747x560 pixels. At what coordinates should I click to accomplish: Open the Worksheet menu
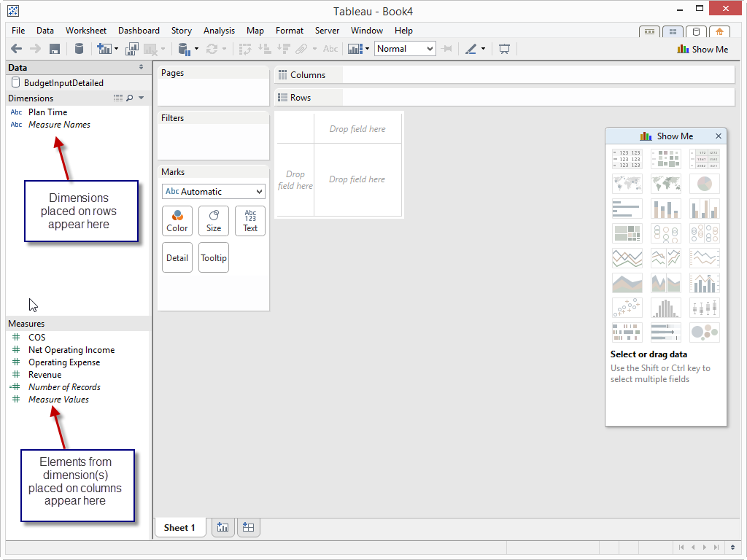pyautogui.click(x=86, y=31)
